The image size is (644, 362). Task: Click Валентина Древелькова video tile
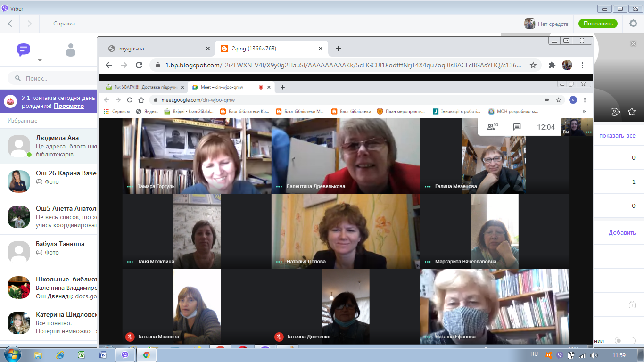(346, 156)
